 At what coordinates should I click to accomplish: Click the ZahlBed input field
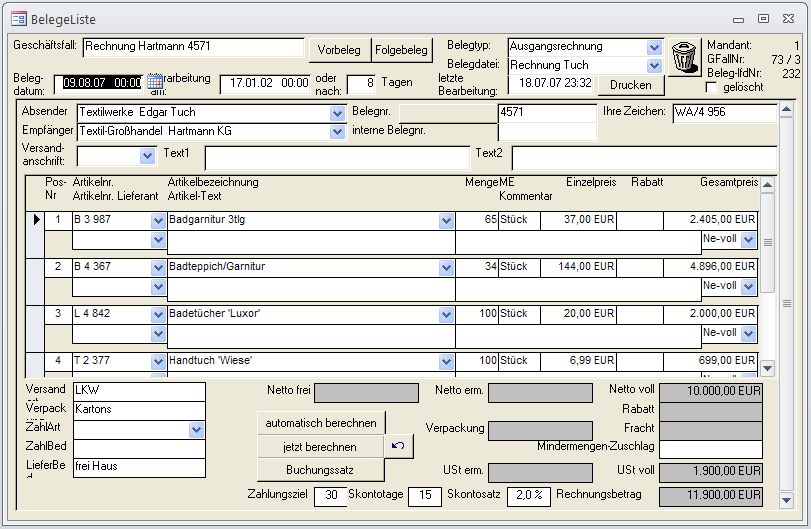(x=139, y=448)
